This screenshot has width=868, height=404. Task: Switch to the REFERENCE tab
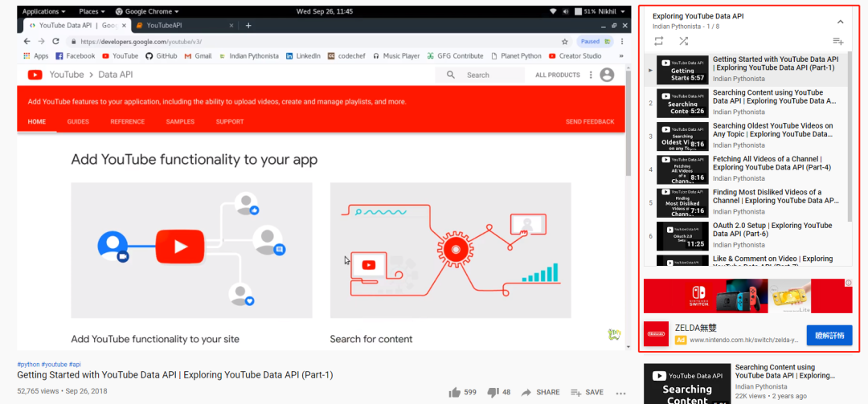127,122
